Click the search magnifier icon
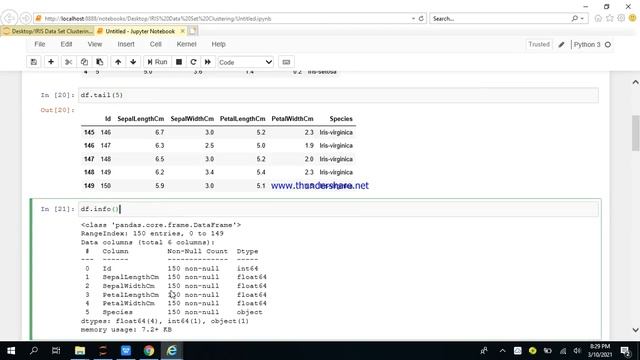This screenshot has width=640, height=360. tap(575, 18)
